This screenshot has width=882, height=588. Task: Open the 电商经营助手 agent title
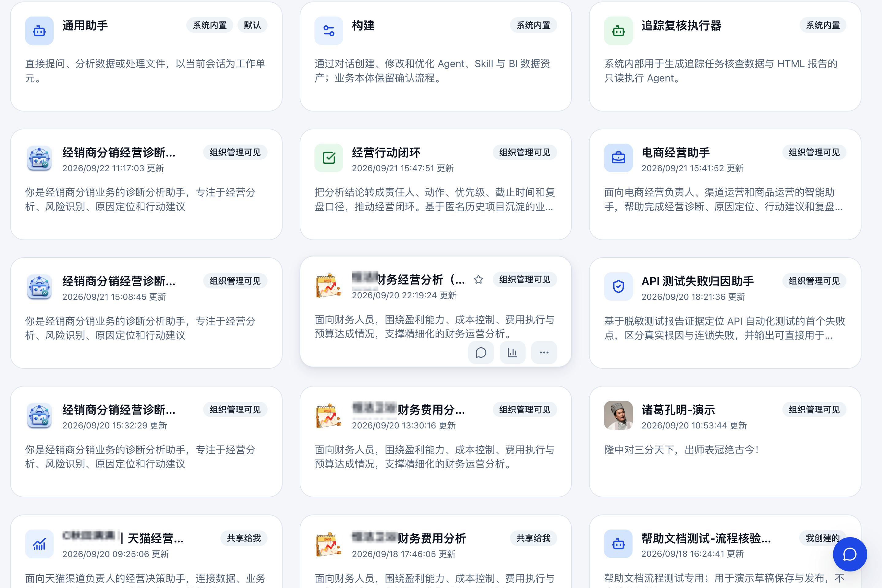[x=676, y=152]
